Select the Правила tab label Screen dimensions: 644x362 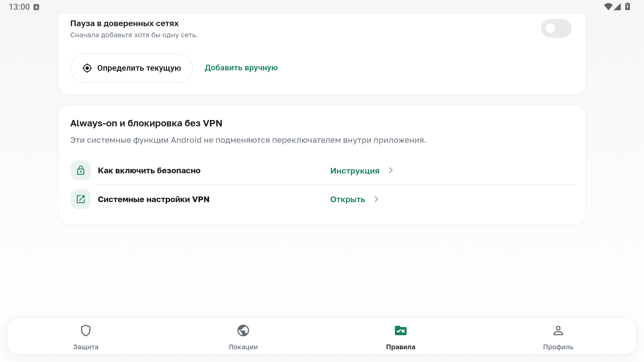tap(401, 347)
